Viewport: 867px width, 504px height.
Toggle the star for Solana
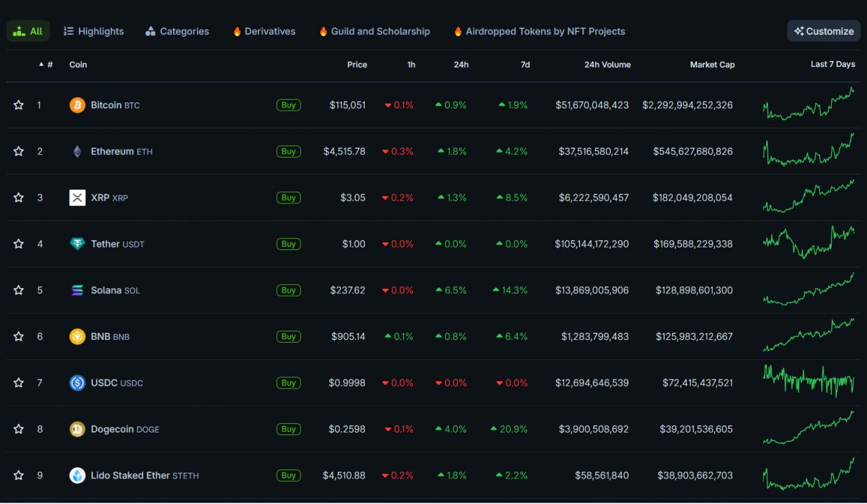18,290
